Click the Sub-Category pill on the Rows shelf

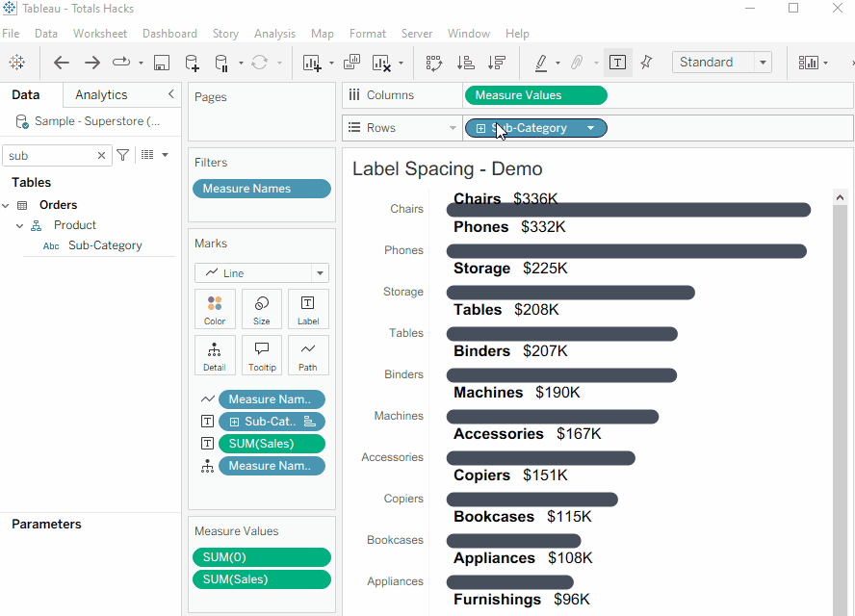tap(535, 127)
